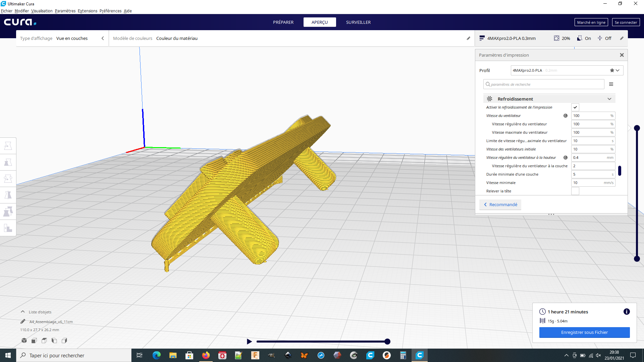Open the settings visibility hamburger menu
The image size is (644, 362).
coord(611,84)
